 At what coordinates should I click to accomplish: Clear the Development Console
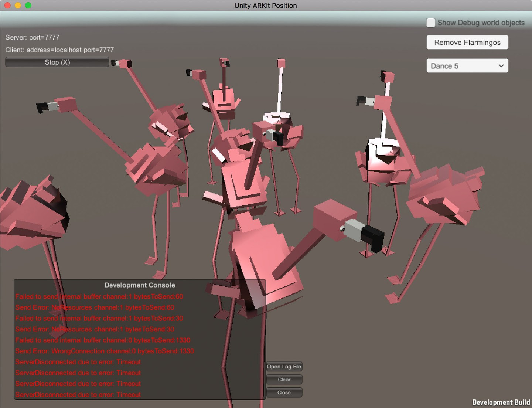point(284,380)
